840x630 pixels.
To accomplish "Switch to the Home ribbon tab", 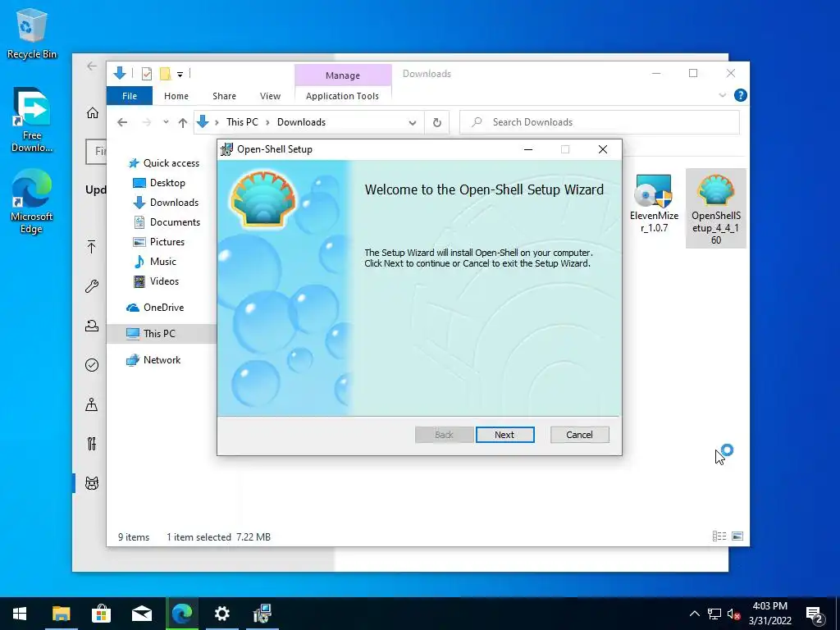I will tap(176, 96).
